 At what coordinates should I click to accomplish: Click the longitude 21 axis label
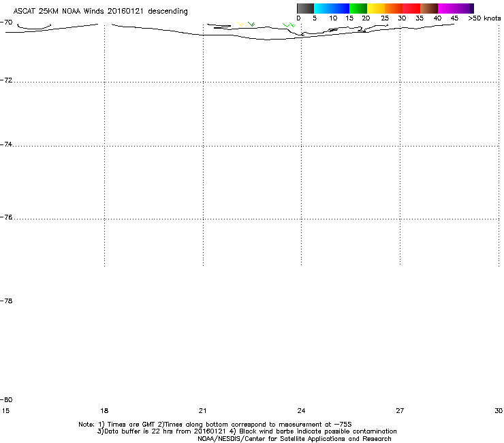tap(203, 410)
